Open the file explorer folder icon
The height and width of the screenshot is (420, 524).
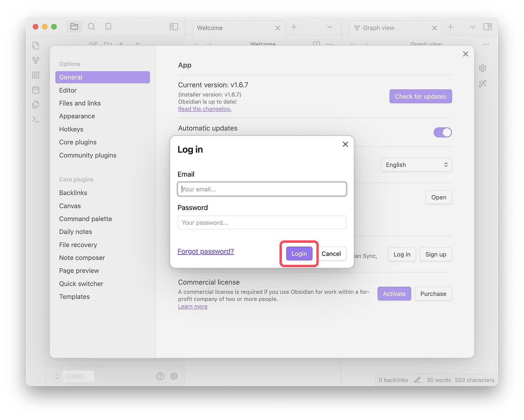[x=74, y=27]
